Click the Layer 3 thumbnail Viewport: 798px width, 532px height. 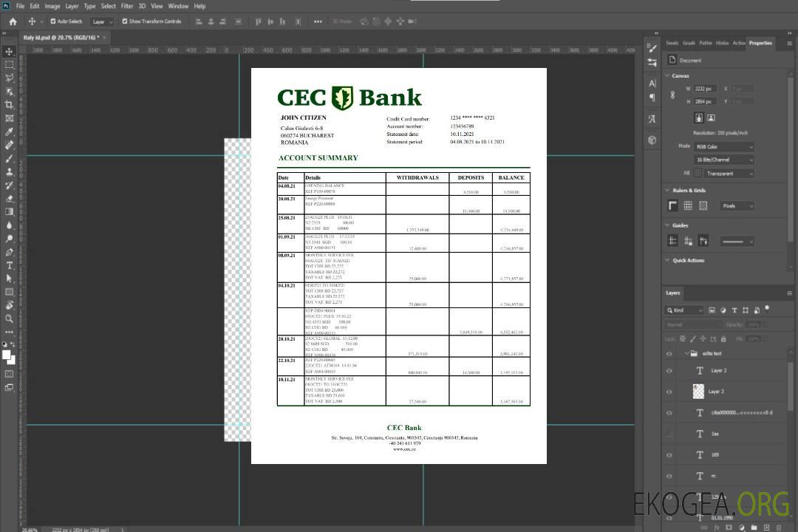click(x=698, y=391)
